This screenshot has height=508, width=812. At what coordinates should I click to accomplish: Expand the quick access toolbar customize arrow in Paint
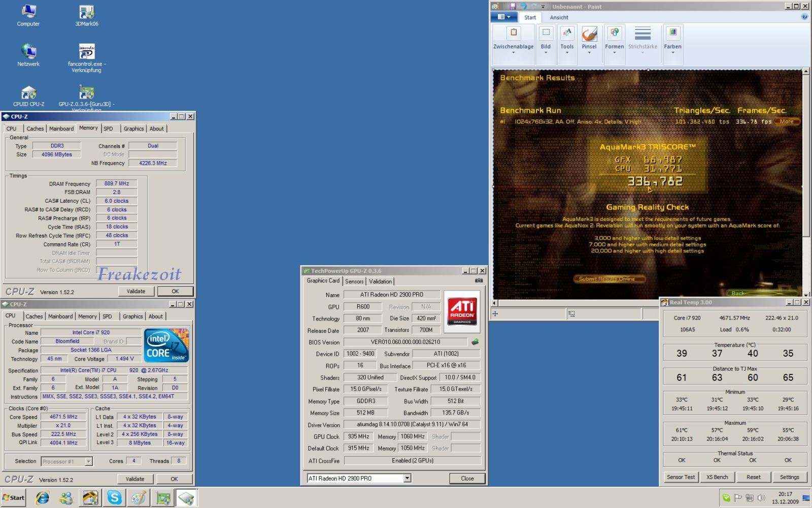click(543, 7)
